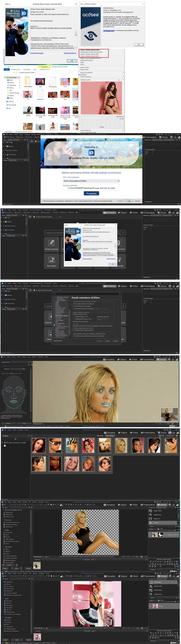Select Nie osadzaj automatycznie metadanych radio
Screen dimensions: 181x644
point(74,304)
